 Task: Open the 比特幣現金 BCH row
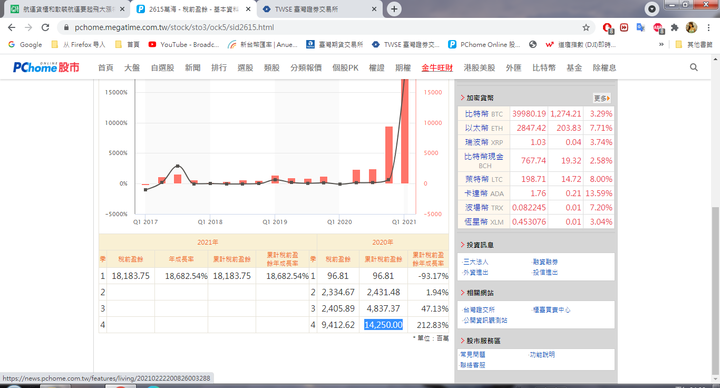click(x=535, y=161)
